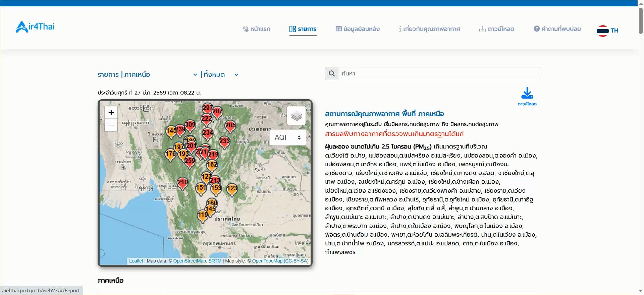Click the map zoom in plus button

(111, 113)
